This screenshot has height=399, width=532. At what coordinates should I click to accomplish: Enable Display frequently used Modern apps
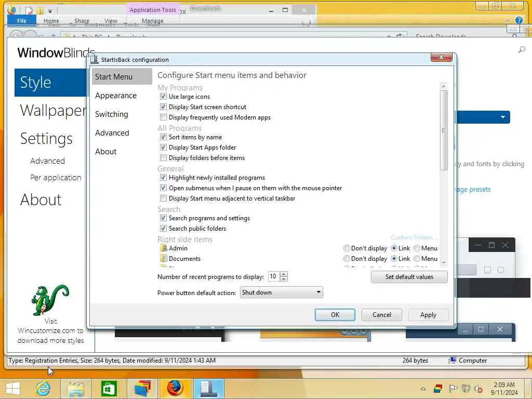[163, 117]
